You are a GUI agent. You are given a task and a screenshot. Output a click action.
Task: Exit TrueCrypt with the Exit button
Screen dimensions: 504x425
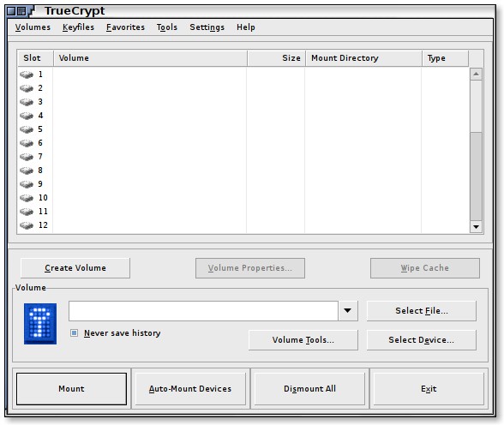click(x=429, y=389)
